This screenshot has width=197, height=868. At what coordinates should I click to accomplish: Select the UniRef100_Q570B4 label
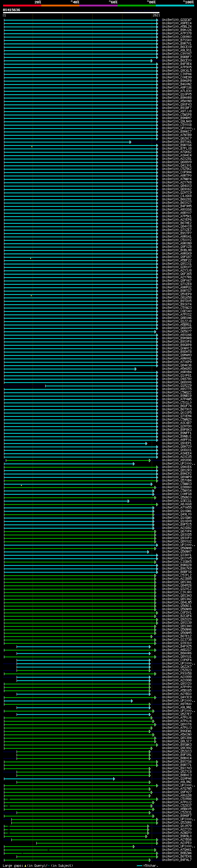(x=177, y=481)
